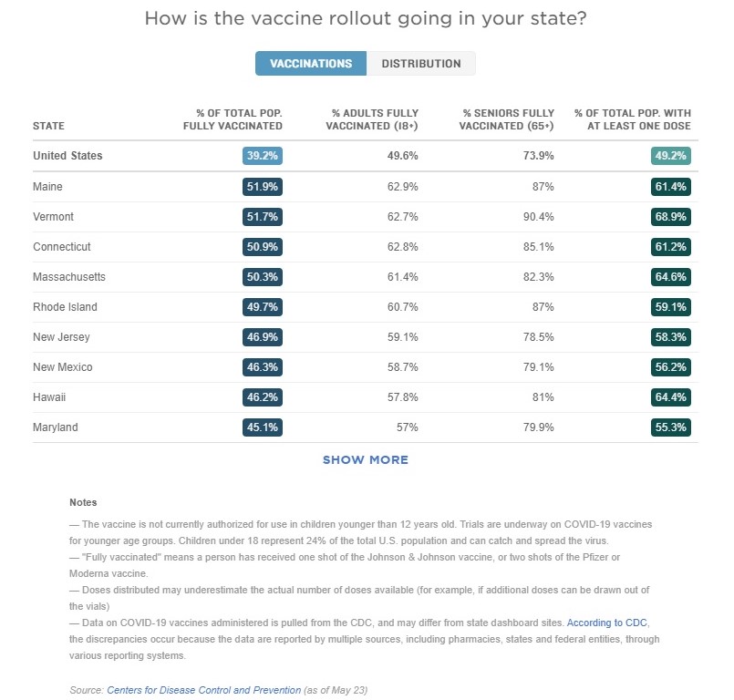Sort by % adults fully vaccinated column
Image resolution: width=734 pixels, height=700 pixels.
tap(371, 119)
